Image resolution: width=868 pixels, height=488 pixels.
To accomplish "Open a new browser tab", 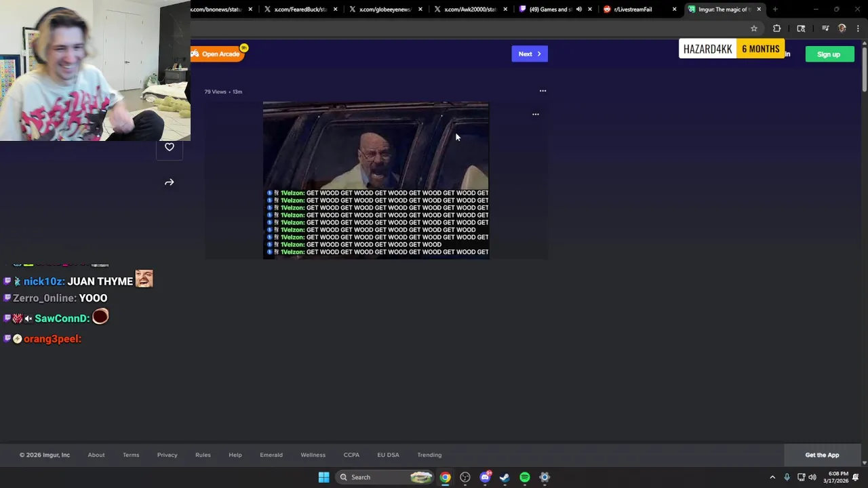I will tap(775, 9).
